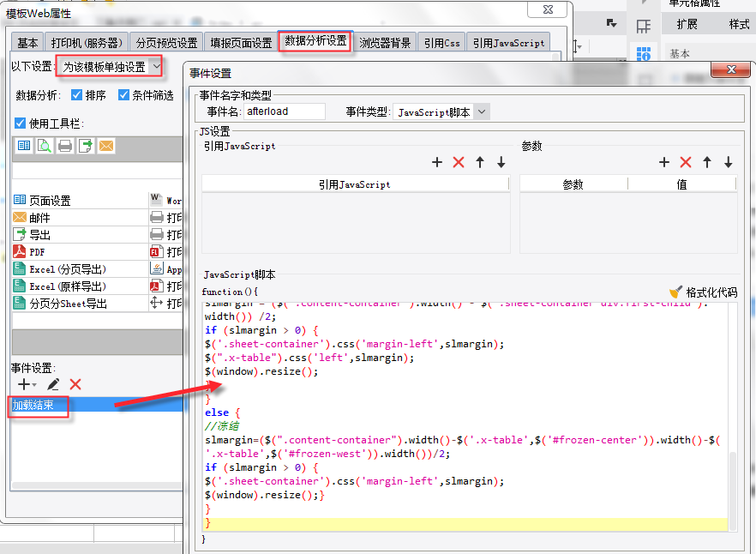Screen dimensions: 756x554
Task: Add a new parameter row
Action: (x=664, y=162)
